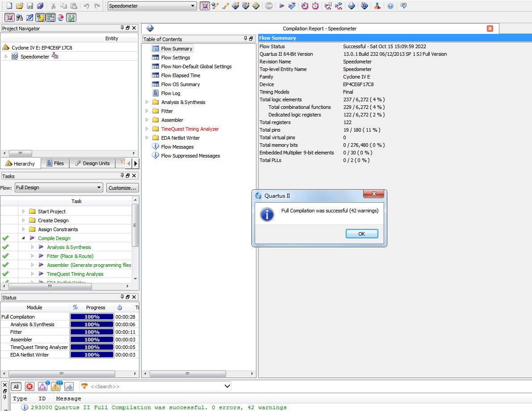The height and width of the screenshot is (411, 532).
Task: Open Flow Elapsed Time report
Action: 180,75
